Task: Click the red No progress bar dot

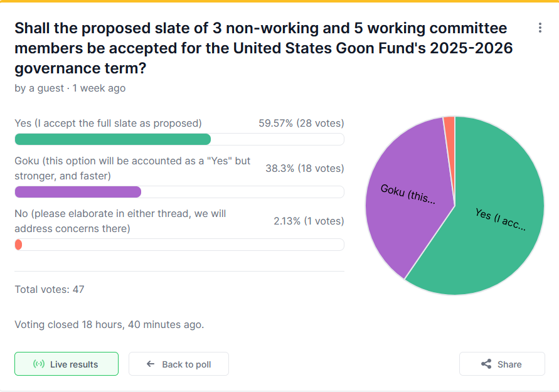Action: pos(18,245)
